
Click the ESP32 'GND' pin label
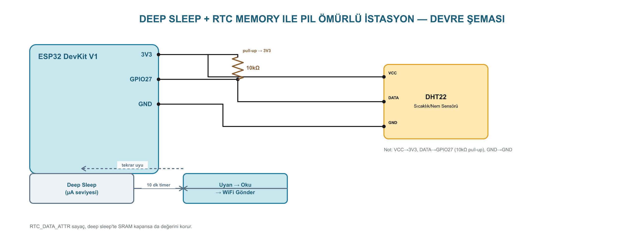pyautogui.click(x=145, y=104)
